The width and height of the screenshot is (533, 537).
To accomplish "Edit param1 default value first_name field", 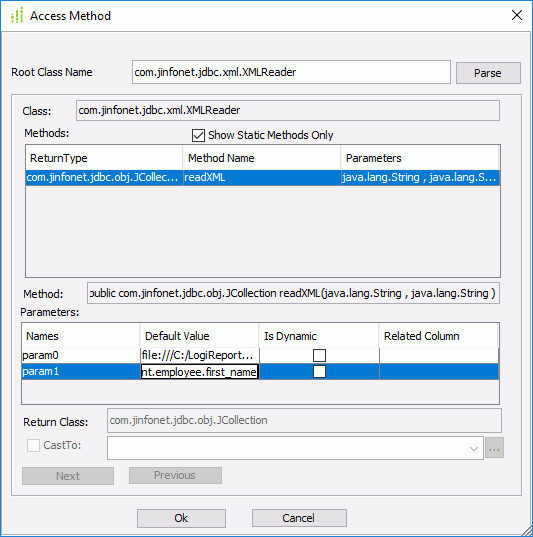I will point(199,372).
